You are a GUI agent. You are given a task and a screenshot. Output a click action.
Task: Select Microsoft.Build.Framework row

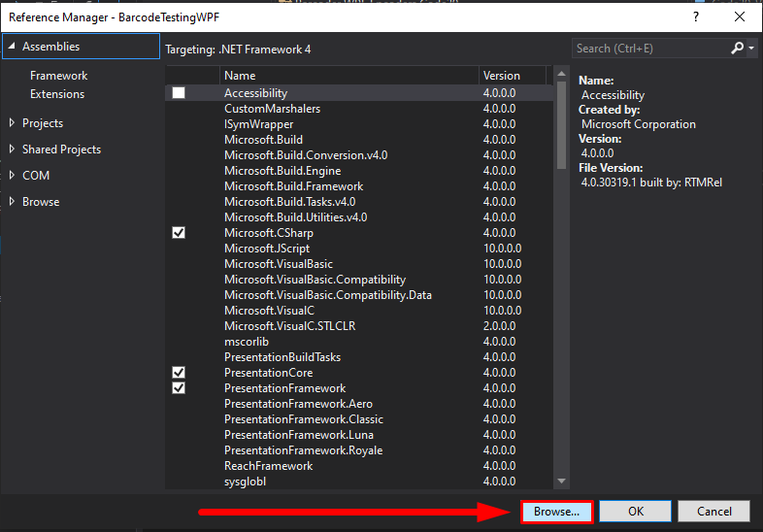pyautogui.click(x=359, y=186)
